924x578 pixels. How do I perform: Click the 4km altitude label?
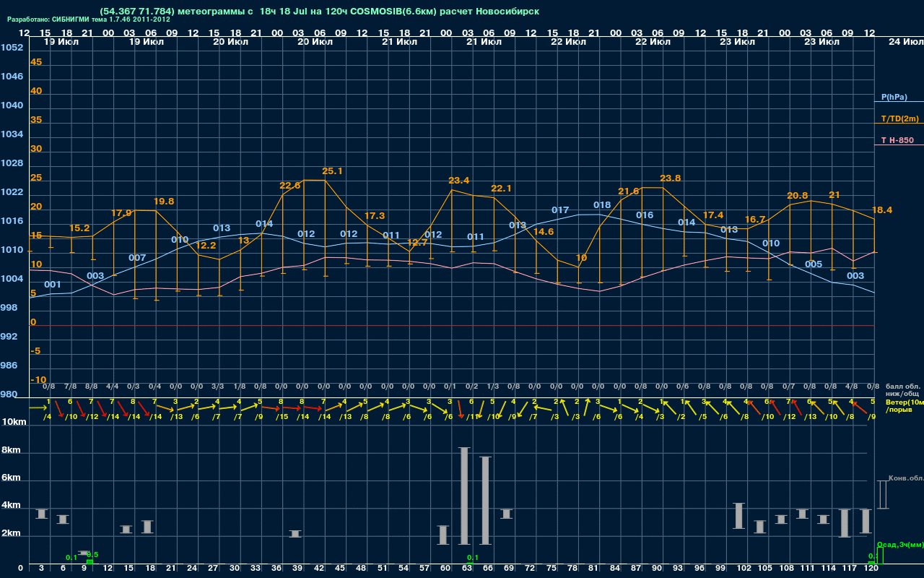click(12, 506)
